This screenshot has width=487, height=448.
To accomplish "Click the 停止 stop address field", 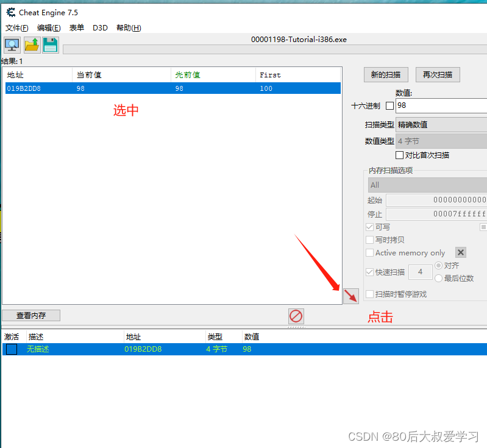I will 436,214.
